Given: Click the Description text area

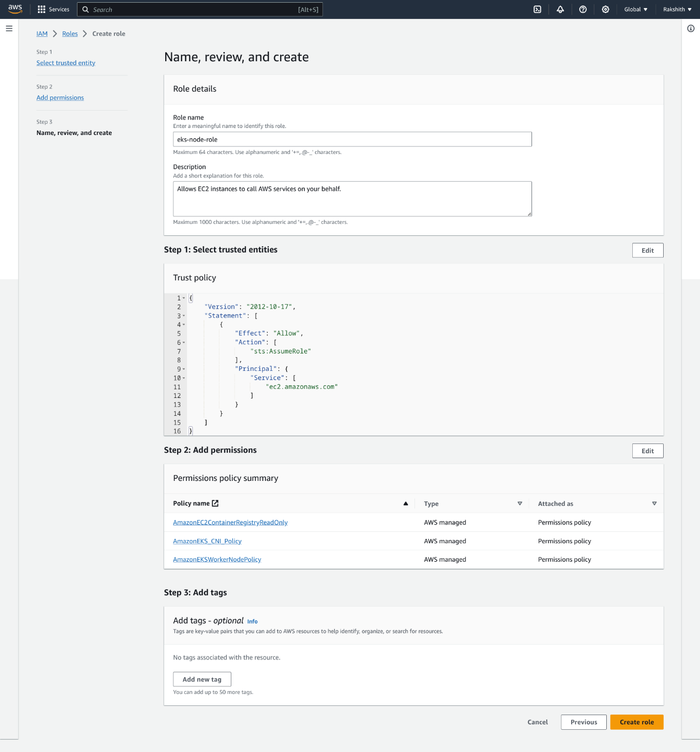Looking at the screenshot, I should point(352,199).
